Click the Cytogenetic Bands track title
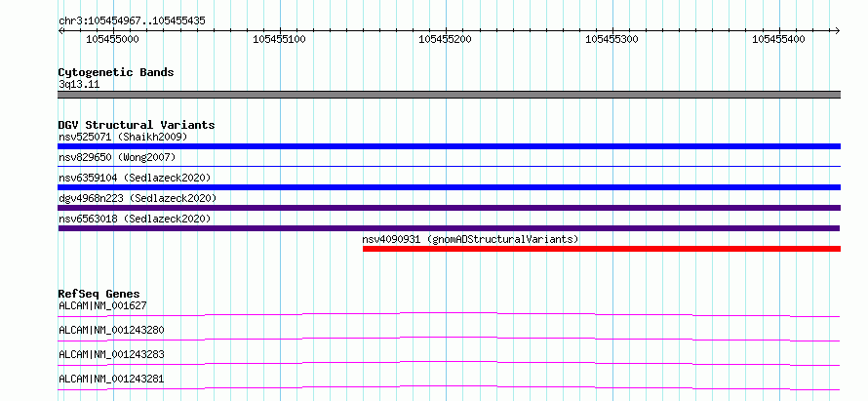Screen dimensions: 868x401 116,72
